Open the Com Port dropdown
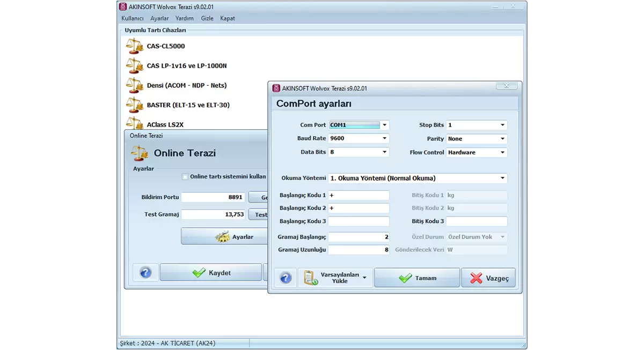This screenshot has height=350, width=644. point(384,125)
